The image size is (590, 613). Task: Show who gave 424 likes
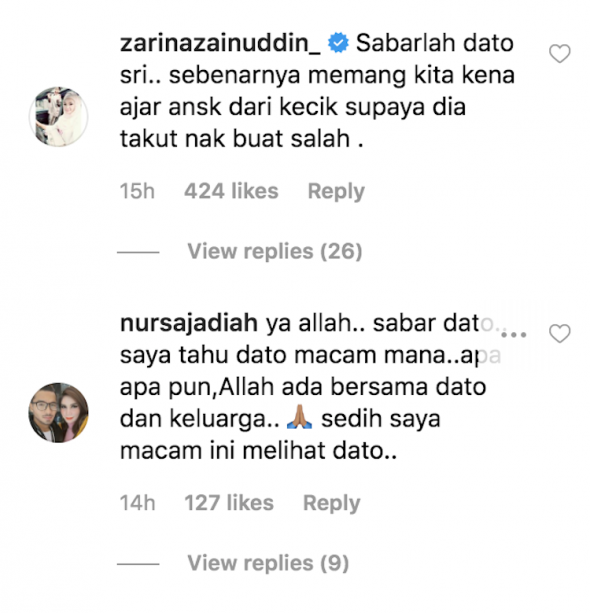(x=231, y=191)
